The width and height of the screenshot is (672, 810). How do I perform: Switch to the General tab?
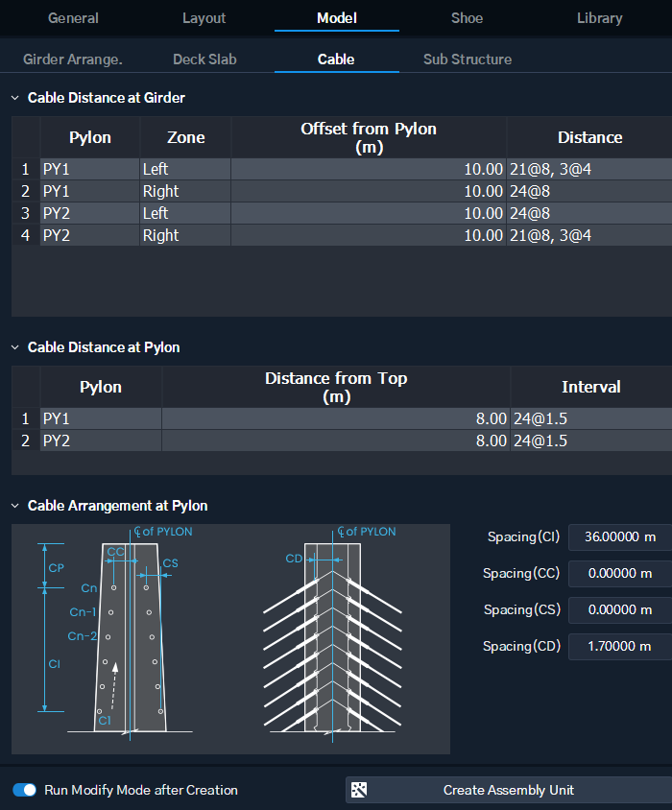click(73, 18)
